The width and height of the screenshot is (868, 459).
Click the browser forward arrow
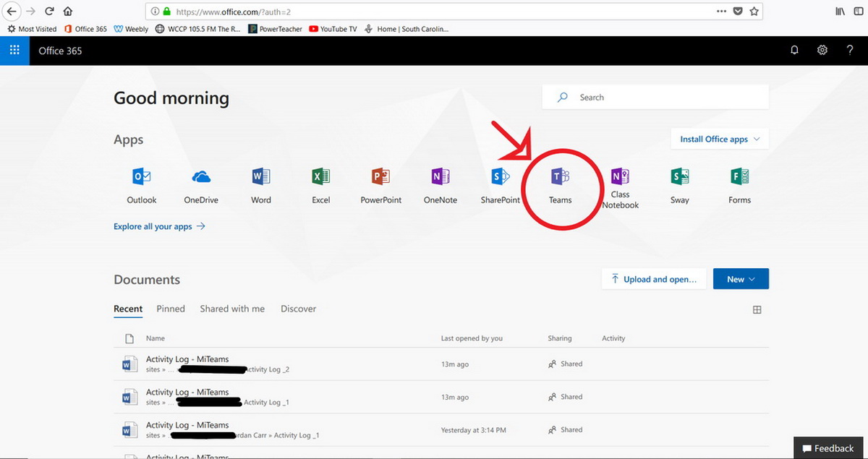pos(30,12)
